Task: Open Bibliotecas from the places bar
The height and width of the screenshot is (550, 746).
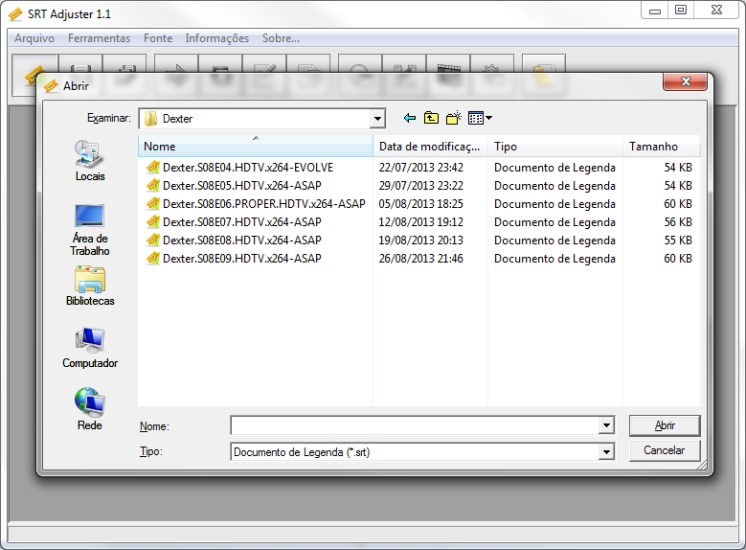Action: click(89, 286)
